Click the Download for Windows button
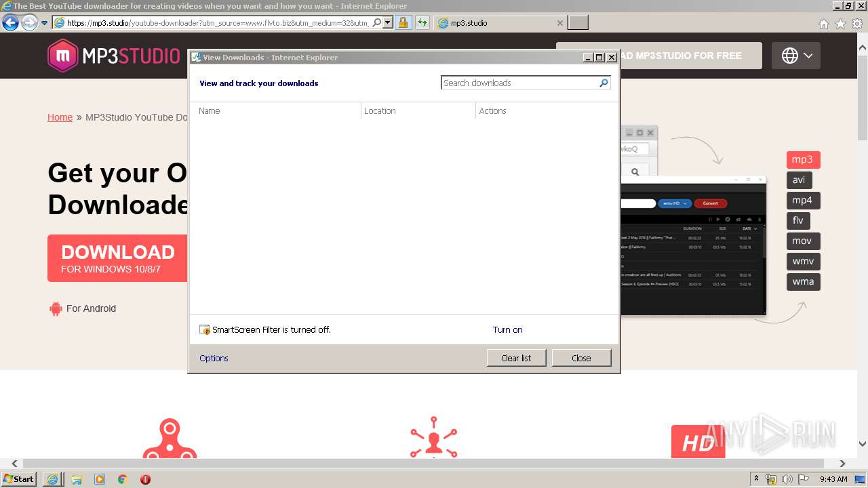Image resolution: width=868 pixels, height=488 pixels. 117,258
